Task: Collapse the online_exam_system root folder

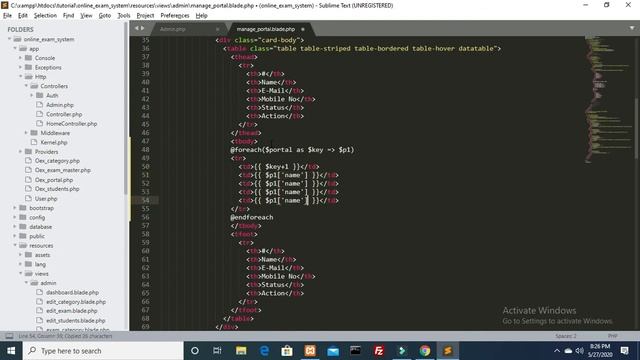Action: pyautogui.click(x=9, y=39)
